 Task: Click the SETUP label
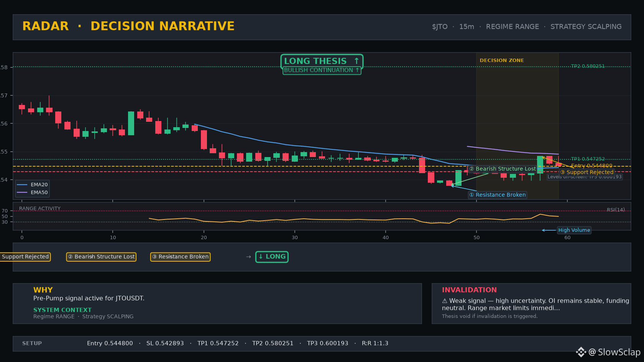tap(32, 343)
